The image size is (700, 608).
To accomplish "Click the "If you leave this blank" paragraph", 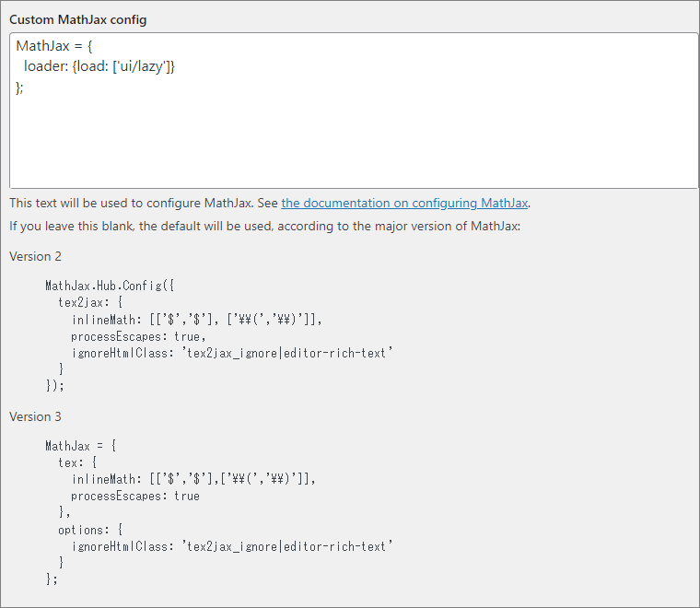I will click(264, 226).
